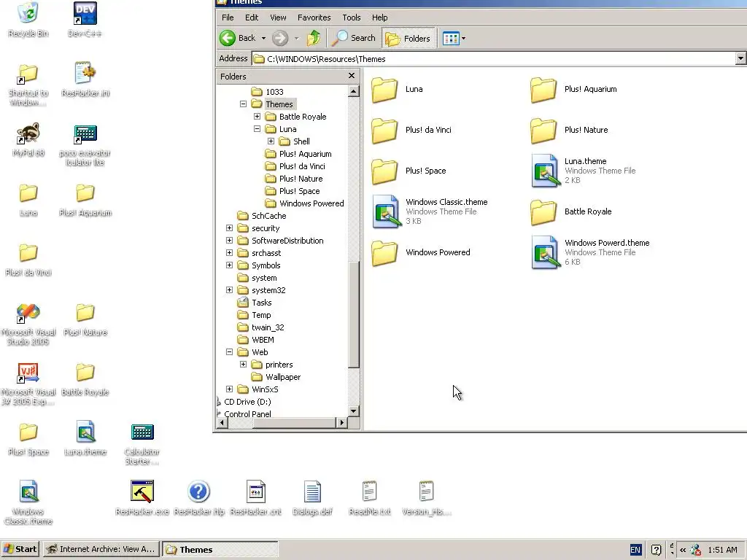Click the folder tree scroll-right arrow

pyautogui.click(x=341, y=422)
